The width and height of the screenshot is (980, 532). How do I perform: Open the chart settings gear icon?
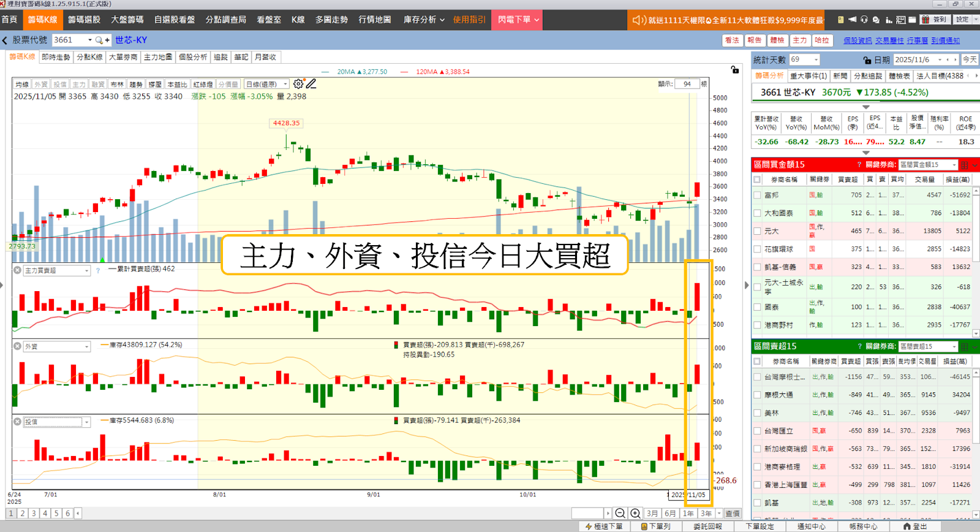298,84
